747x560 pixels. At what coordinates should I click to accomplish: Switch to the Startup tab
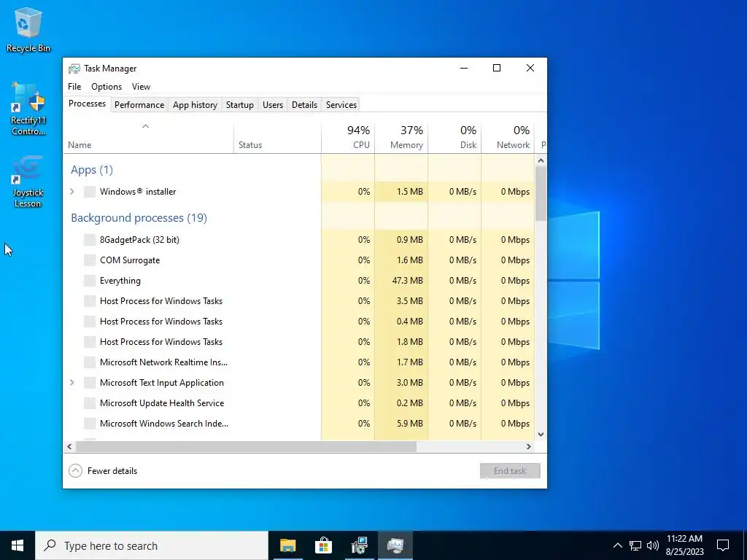click(239, 105)
